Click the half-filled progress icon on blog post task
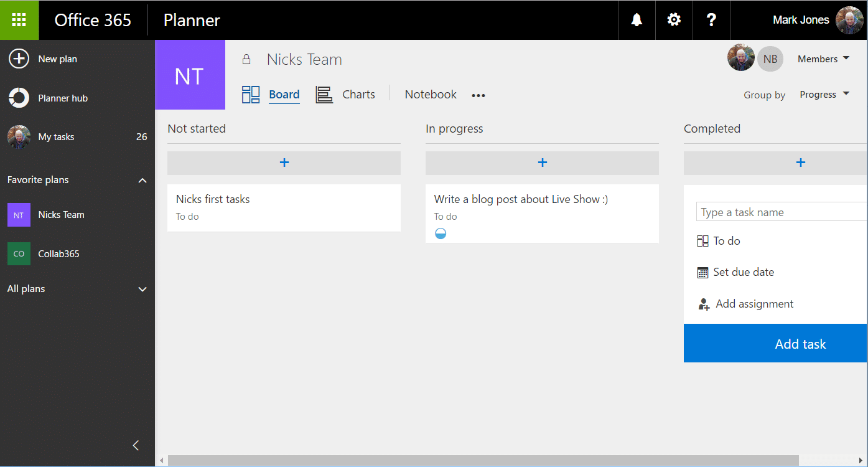This screenshot has height=467, width=868. tap(441, 233)
